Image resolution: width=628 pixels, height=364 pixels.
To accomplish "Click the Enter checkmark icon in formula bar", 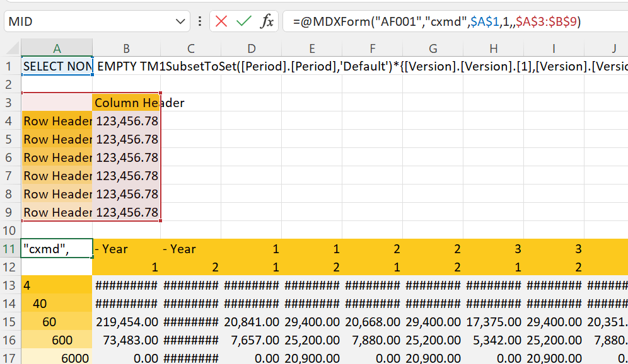I will coord(243,21).
